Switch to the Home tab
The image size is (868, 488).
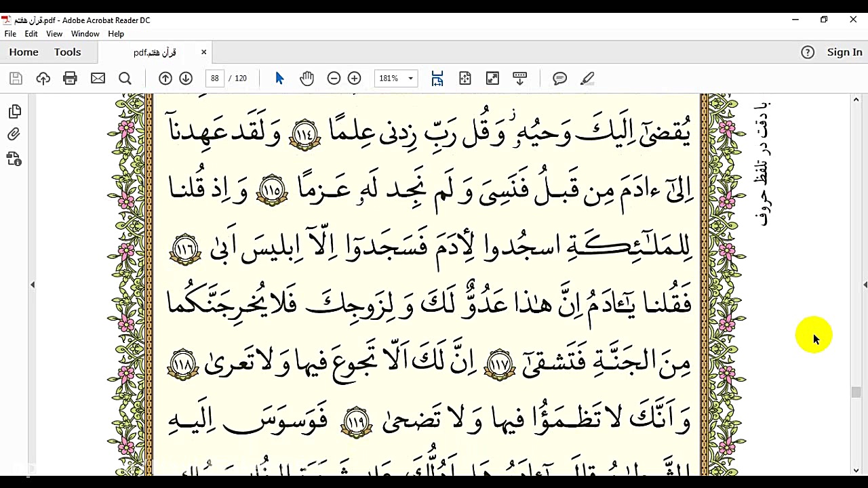point(24,52)
